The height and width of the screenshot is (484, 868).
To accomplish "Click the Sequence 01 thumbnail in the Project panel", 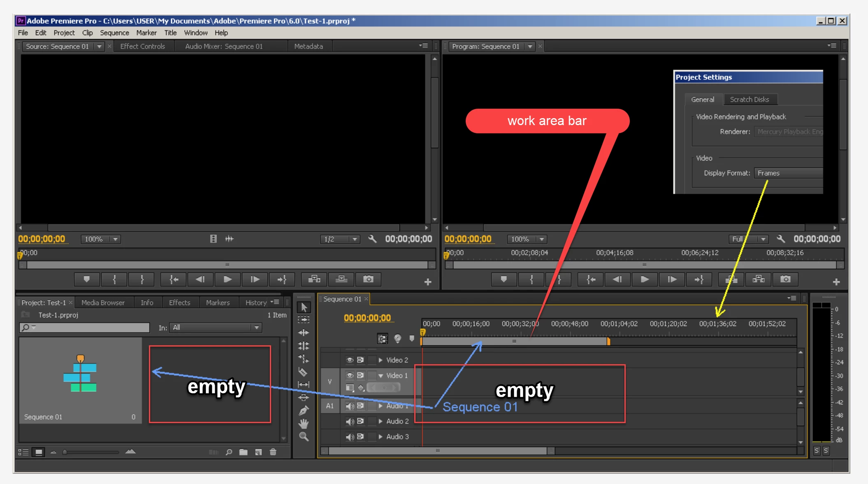I will 80,374.
